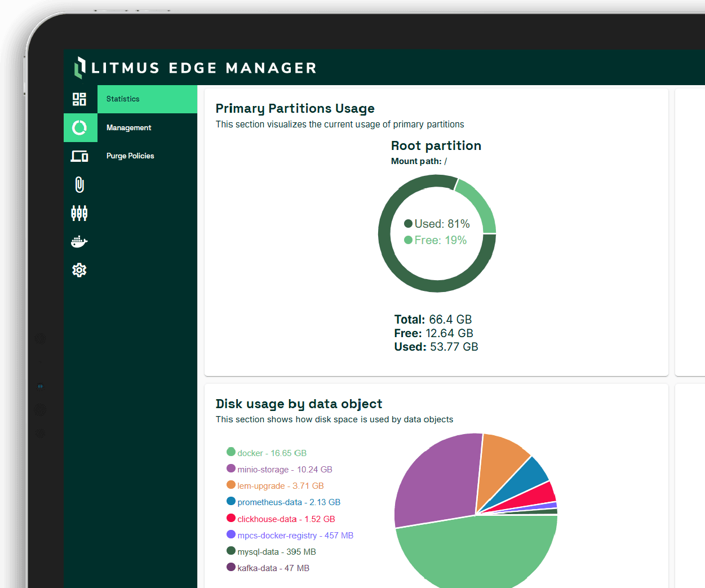Click the devices icon next to Purge Policies

pos(79,156)
